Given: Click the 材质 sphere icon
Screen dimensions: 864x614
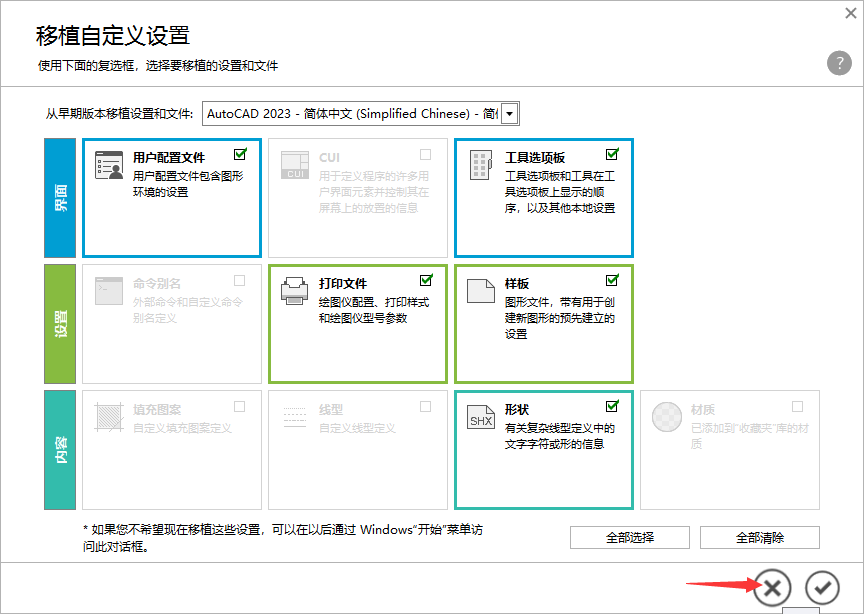Looking at the screenshot, I should tap(667, 417).
